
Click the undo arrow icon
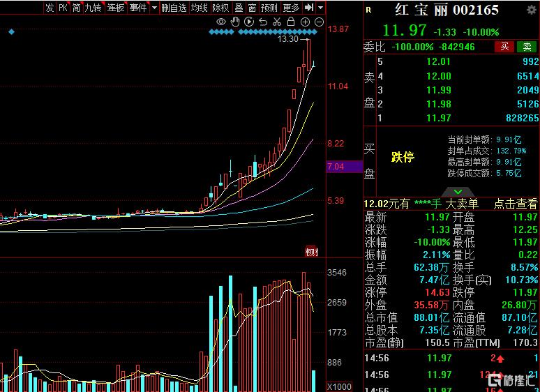[263, 22]
